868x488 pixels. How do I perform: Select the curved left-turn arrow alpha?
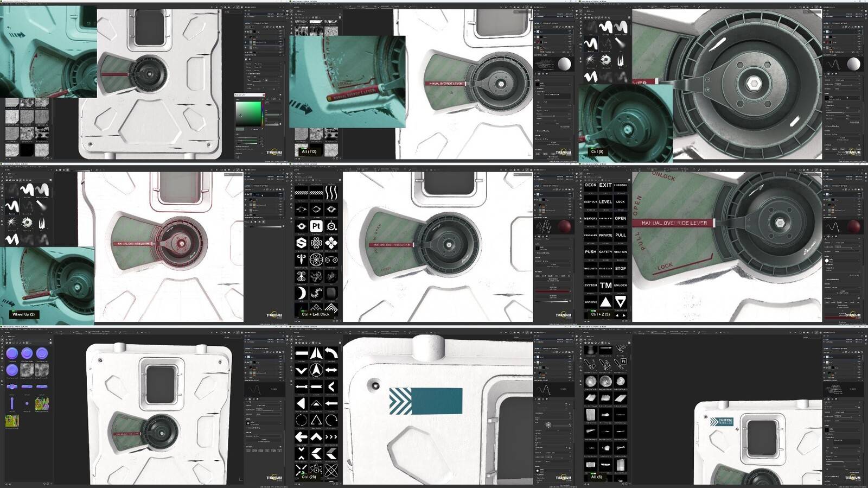331,353
